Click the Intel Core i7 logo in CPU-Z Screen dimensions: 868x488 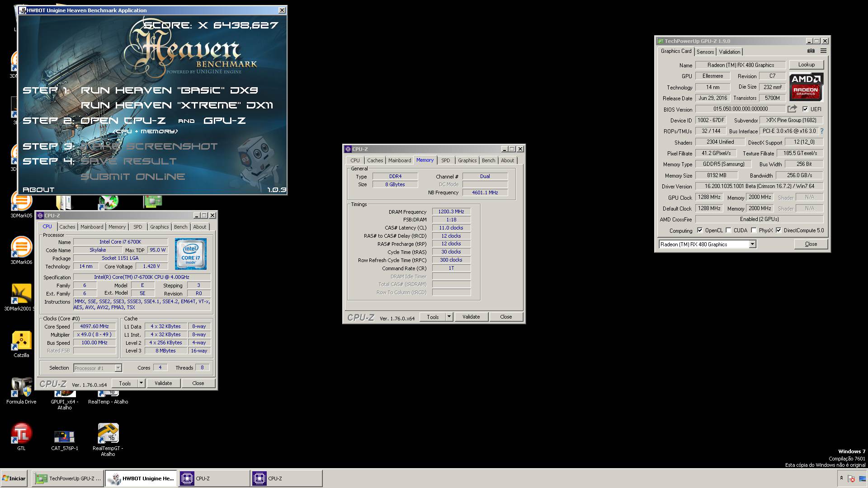(191, 254)
